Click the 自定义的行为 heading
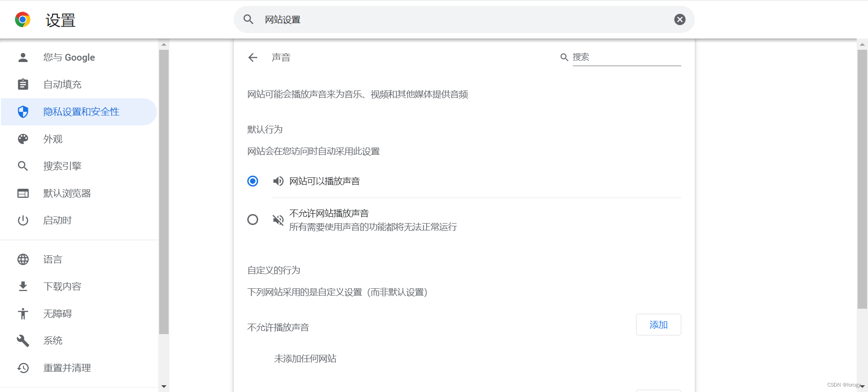Image resolution: width=868 pixels, height=392 pixels. pyautogui.click(x=274, y=270)
